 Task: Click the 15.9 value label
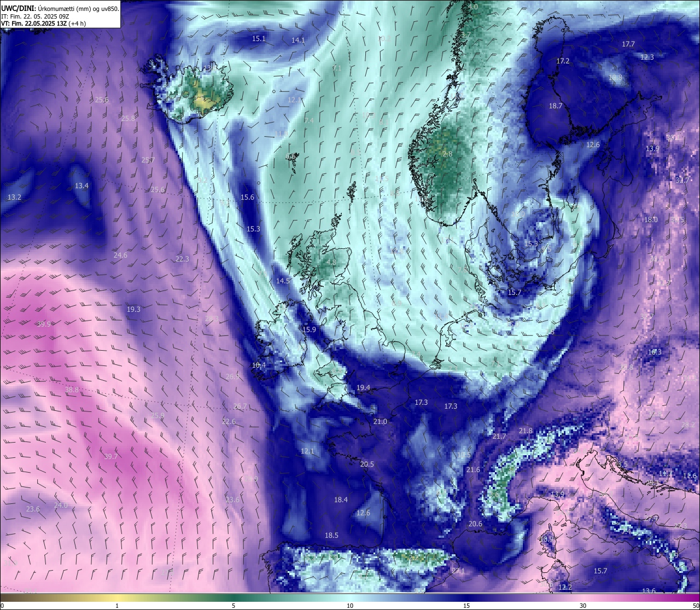[x=309, y=330]
